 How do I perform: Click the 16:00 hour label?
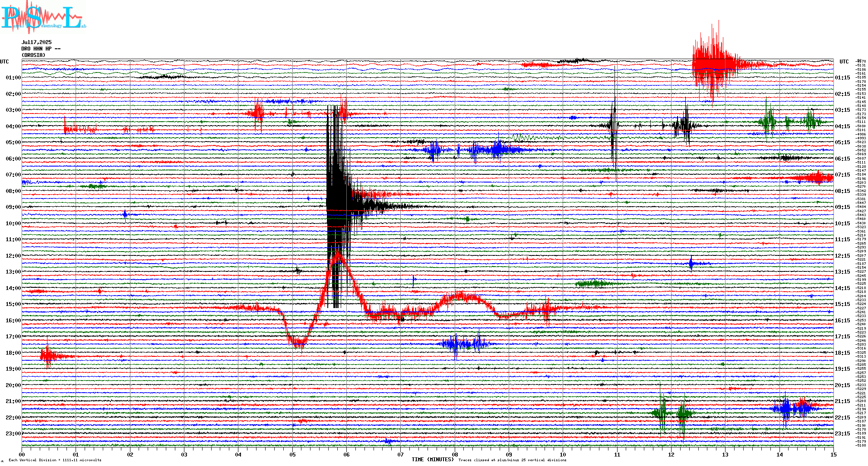point(13,321)
